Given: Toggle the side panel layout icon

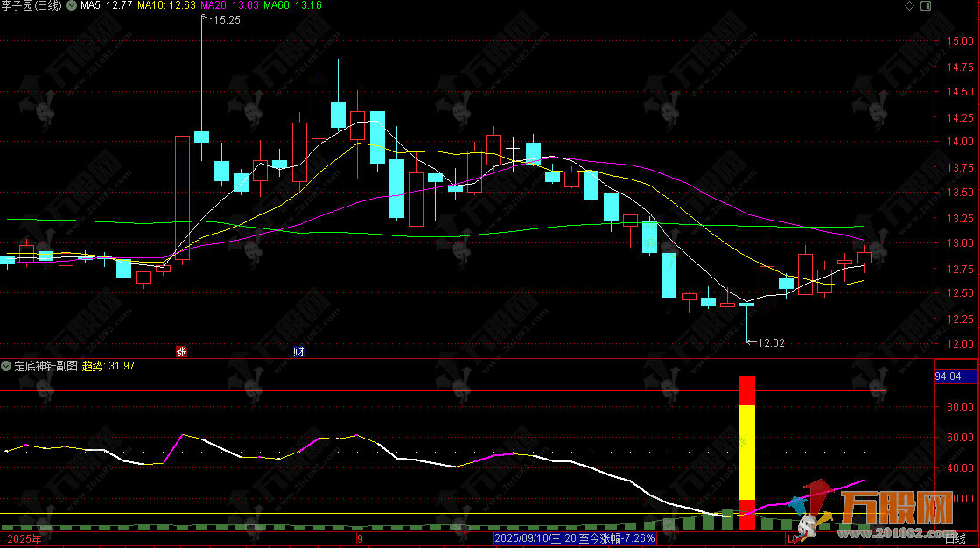Looking at the screenshot, I should [x=927, y=6].
